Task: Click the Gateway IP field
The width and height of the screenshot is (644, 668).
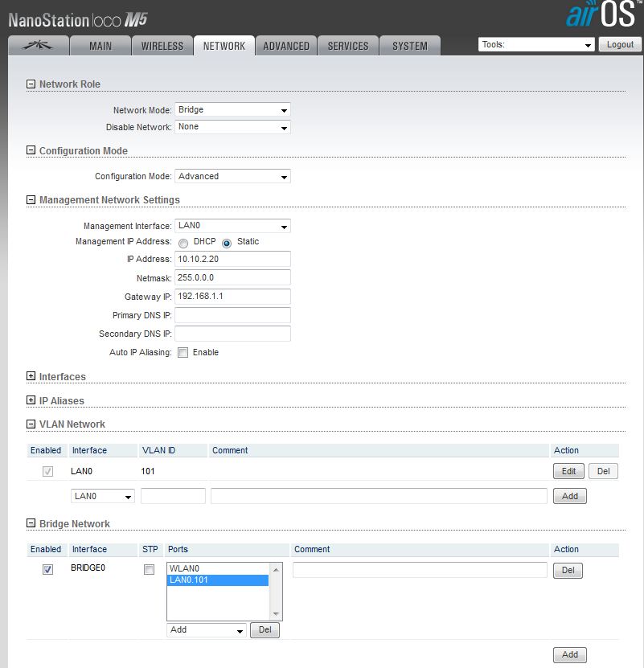Action: tap(232, 297)
